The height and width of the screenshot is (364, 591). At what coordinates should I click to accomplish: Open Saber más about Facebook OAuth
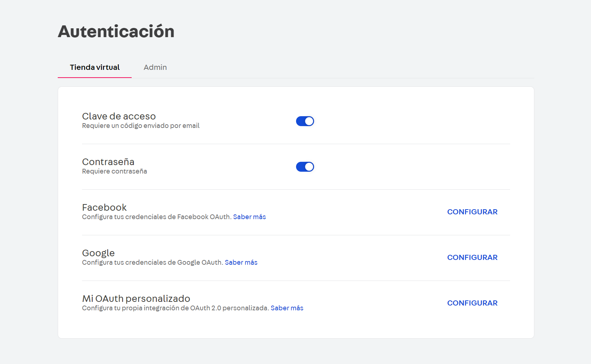pos(249,217)
